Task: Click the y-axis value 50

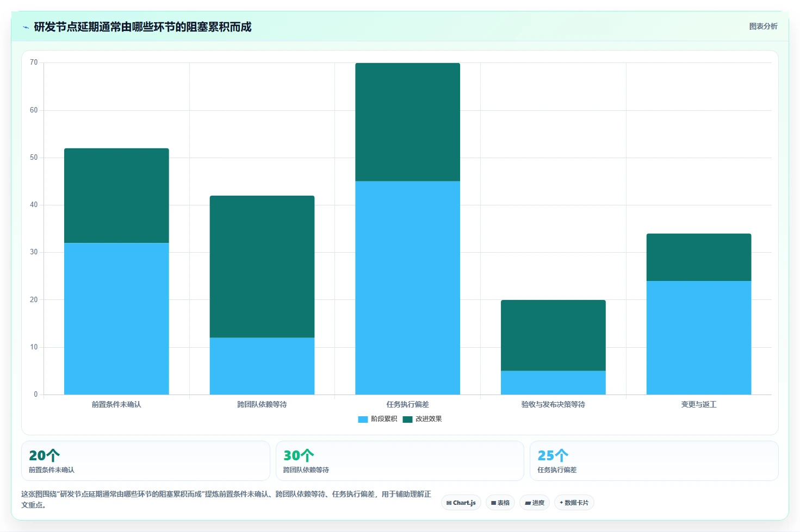Action: (34, 158)
